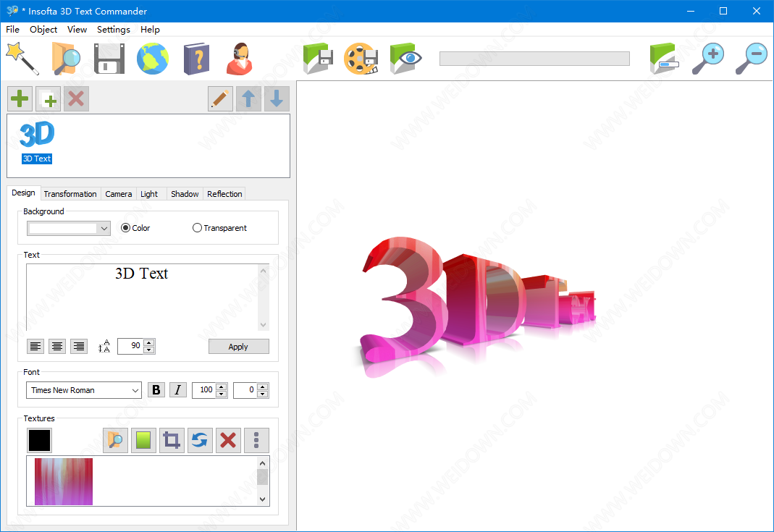Click the black texture color swatch
This screenshot has height=532, width=774.
[x=39, y=440]
